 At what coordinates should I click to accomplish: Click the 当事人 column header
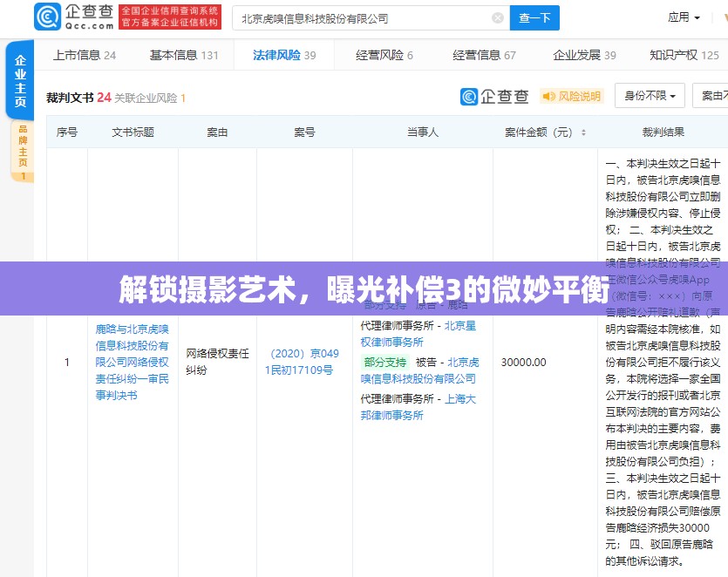point(423,132)
